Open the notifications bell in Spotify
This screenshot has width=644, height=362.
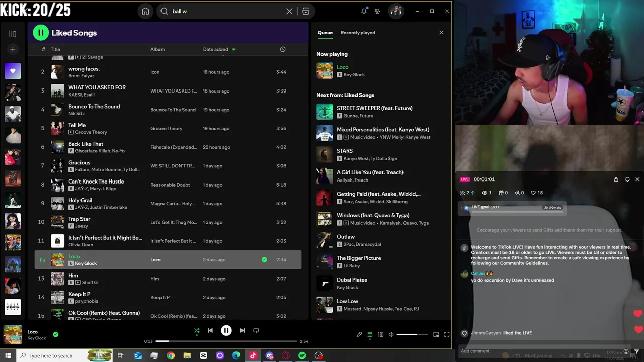[x=364, y=11]
